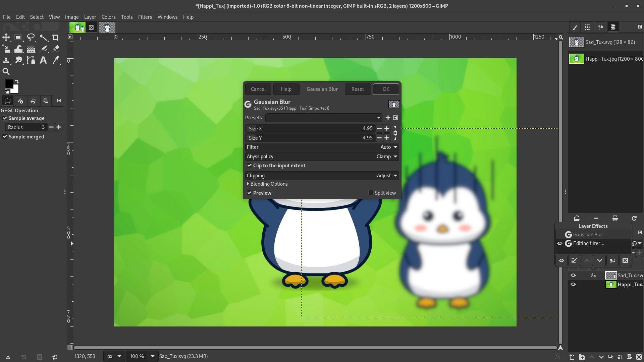
Task: Select the Rectangle Select tool
Action: 18,38
